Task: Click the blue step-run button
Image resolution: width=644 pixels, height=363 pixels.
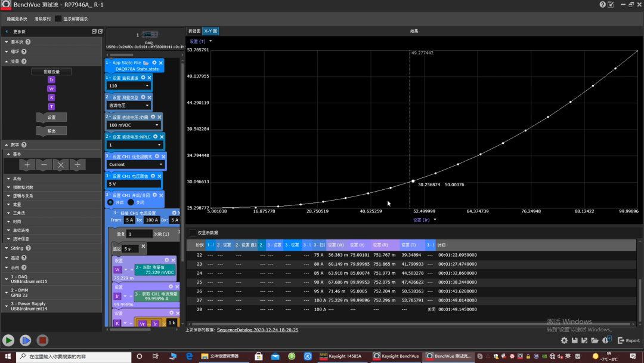Action: coord(26,340)
